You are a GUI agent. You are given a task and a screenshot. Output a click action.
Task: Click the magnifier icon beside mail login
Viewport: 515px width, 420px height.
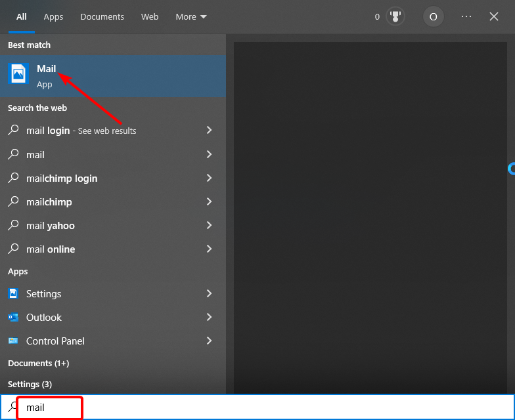(13, 130)
